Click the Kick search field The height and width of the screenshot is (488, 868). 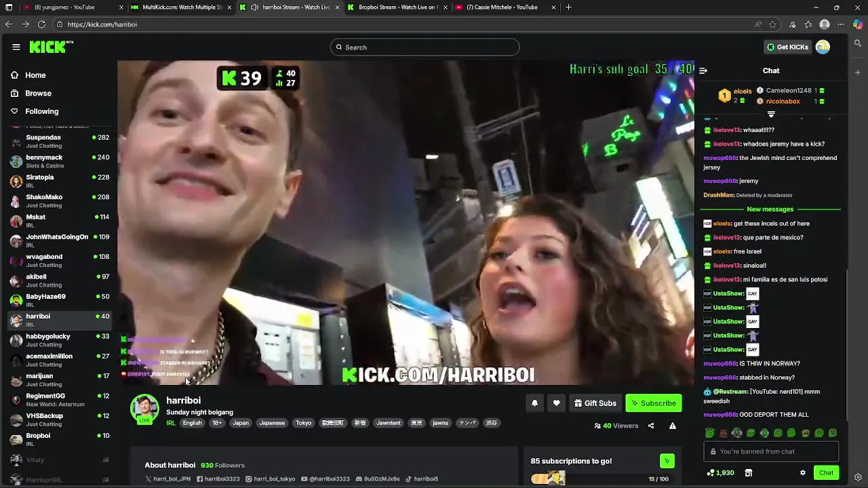point(425,47)
